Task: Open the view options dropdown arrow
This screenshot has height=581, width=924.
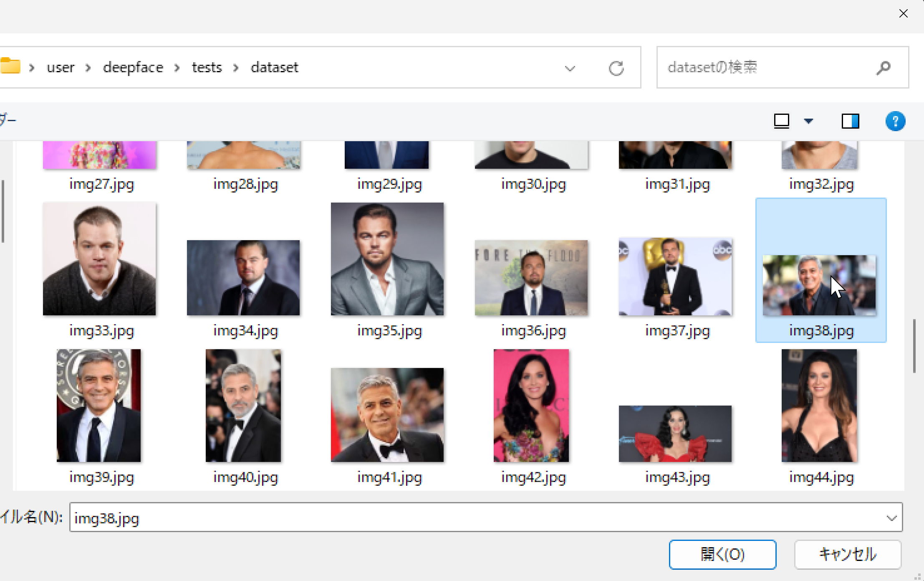Action: pos(808,121)
